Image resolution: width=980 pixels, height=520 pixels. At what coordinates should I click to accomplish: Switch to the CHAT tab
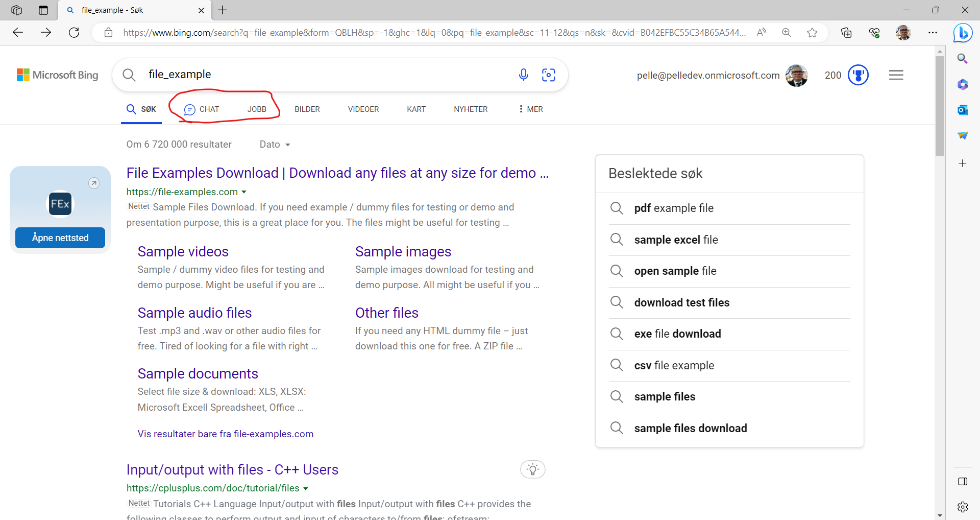coord(202,109)
